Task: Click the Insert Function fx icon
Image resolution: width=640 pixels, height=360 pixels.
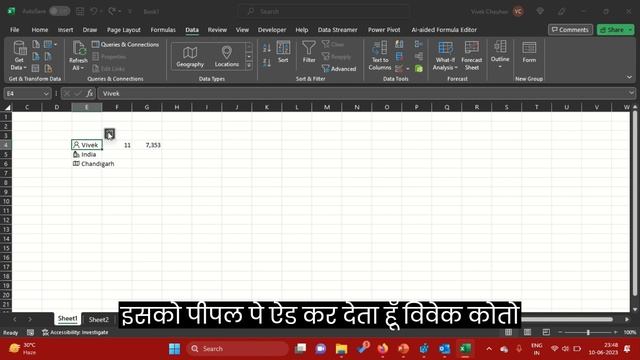Action: [x=89, y=93]
